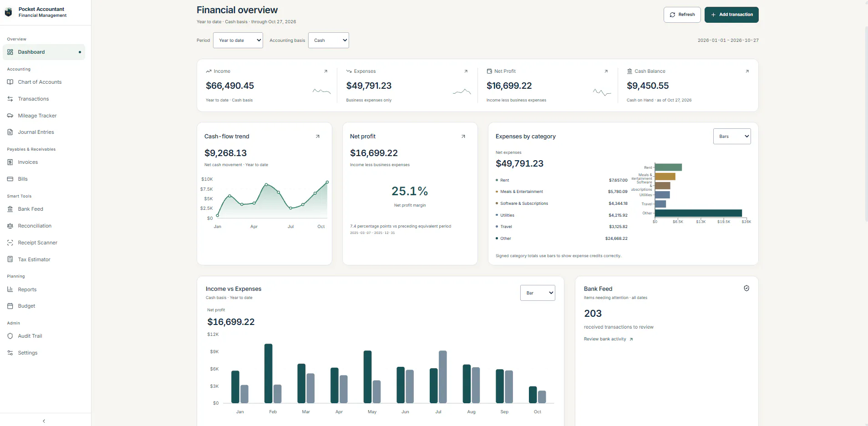Click the Budget calendar icon
This screenshot has height=426, width=868.
click(10, 306)
